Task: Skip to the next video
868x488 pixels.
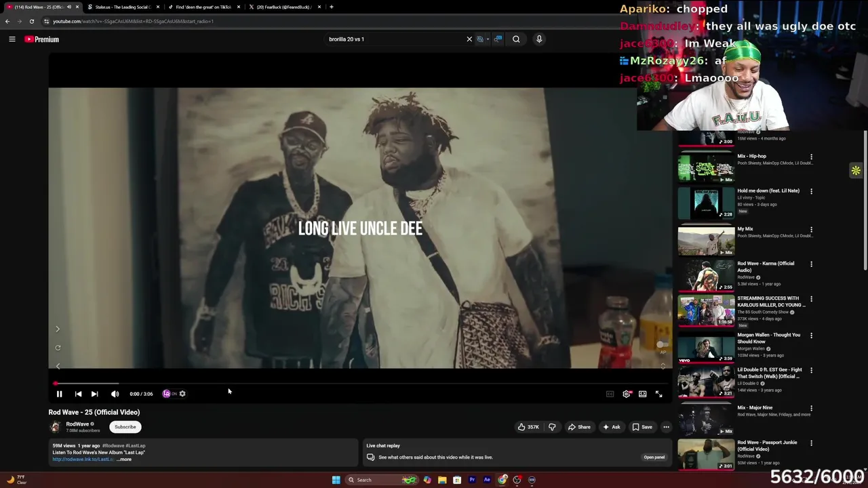Action: pos(95,394)
